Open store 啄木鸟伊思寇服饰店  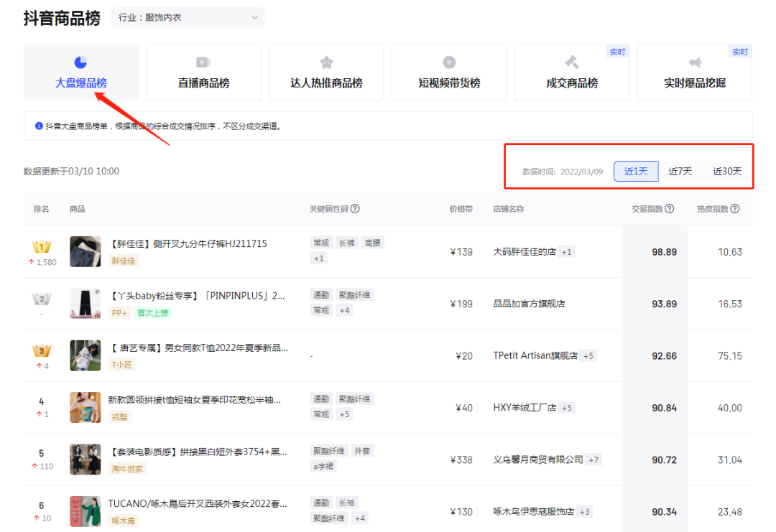(533, 511)
